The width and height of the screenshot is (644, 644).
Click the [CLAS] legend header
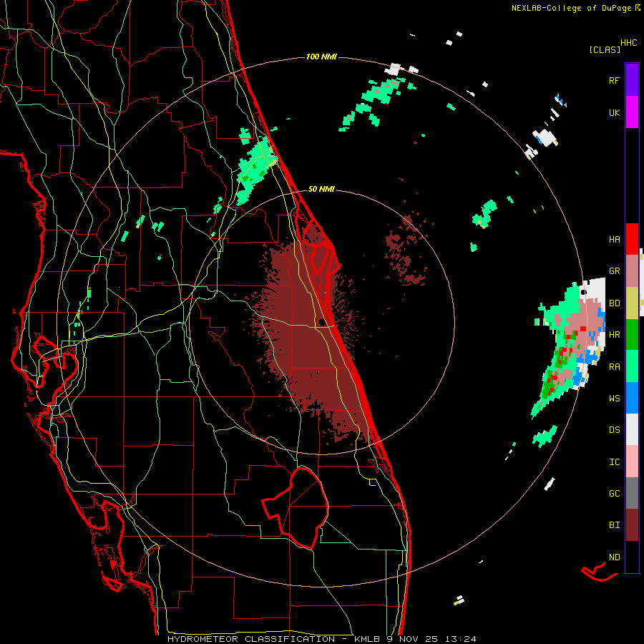click(x=605, y=50)
